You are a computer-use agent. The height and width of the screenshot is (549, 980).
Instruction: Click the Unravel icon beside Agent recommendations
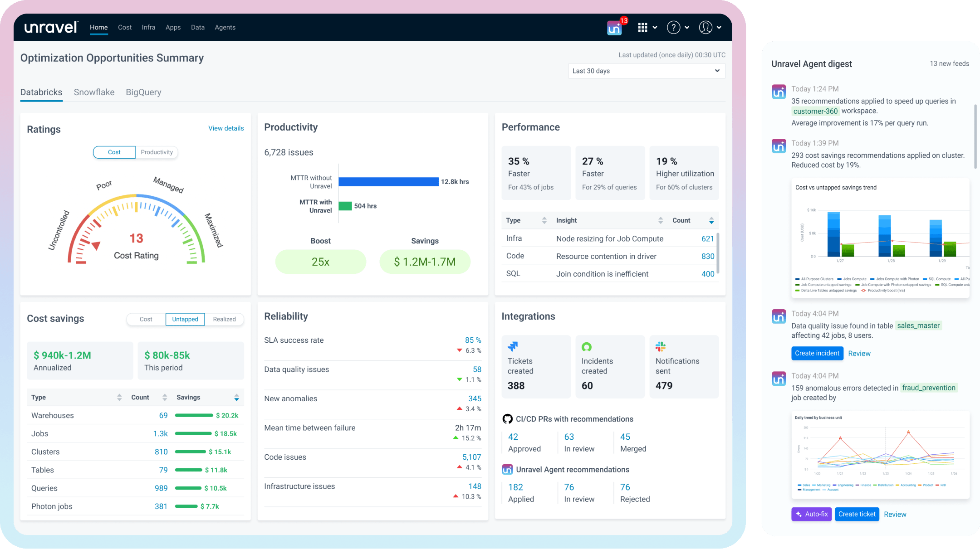tap(507, 470)
